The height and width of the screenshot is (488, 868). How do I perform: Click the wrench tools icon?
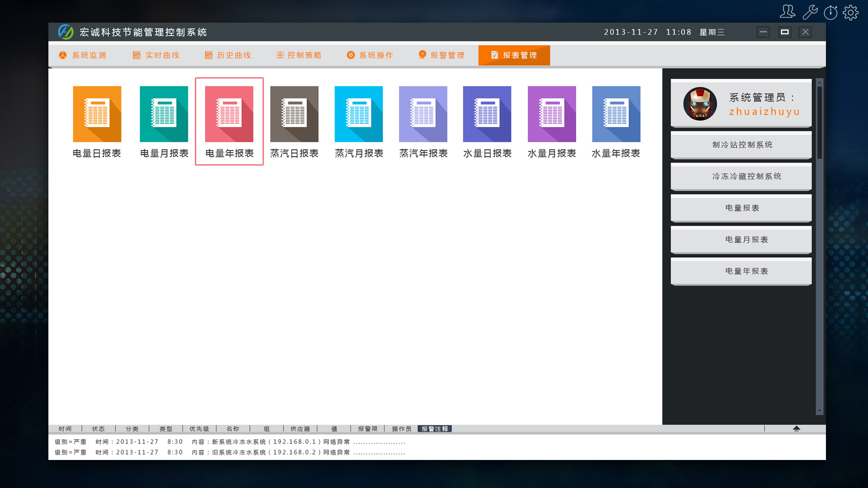[x=810, y=12]
